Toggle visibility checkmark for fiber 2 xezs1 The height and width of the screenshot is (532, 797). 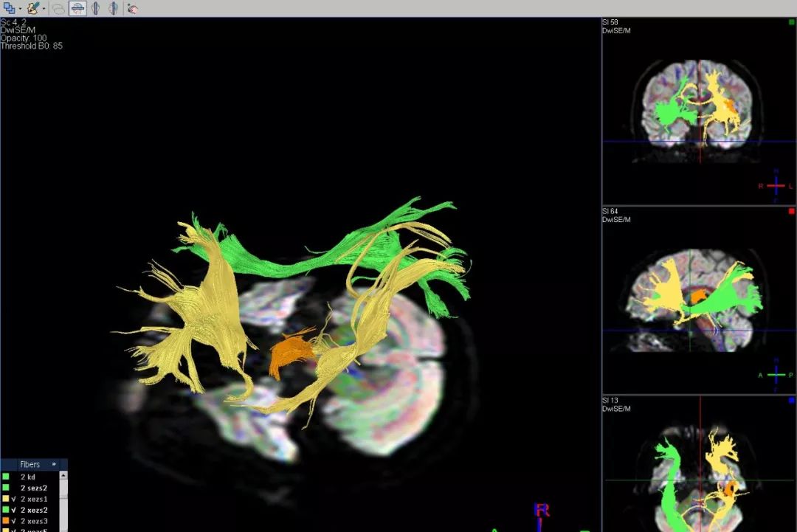point(14,499)
